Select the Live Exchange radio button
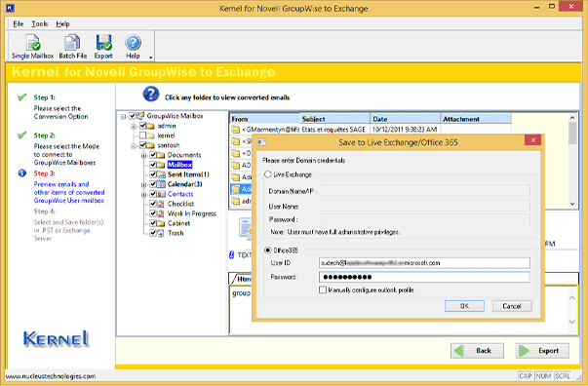 (268, 174)
